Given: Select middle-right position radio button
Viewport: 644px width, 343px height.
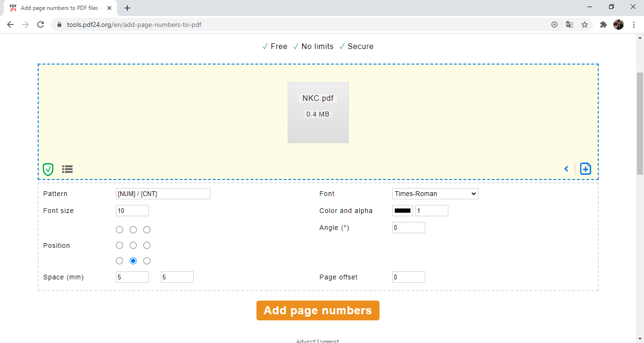Looking at the screenshot, I should click(x=147, y=245).
